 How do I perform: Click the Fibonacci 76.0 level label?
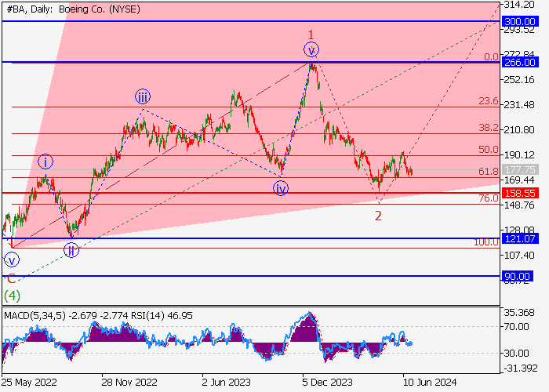click(x=489, y=198)
